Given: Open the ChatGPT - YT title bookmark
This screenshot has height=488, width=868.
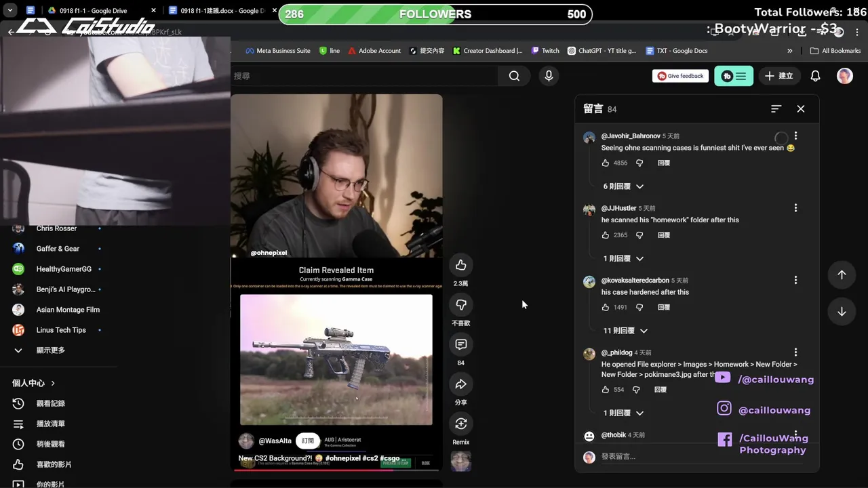Looking at the screenshot, I should click(x=601, y=51).
